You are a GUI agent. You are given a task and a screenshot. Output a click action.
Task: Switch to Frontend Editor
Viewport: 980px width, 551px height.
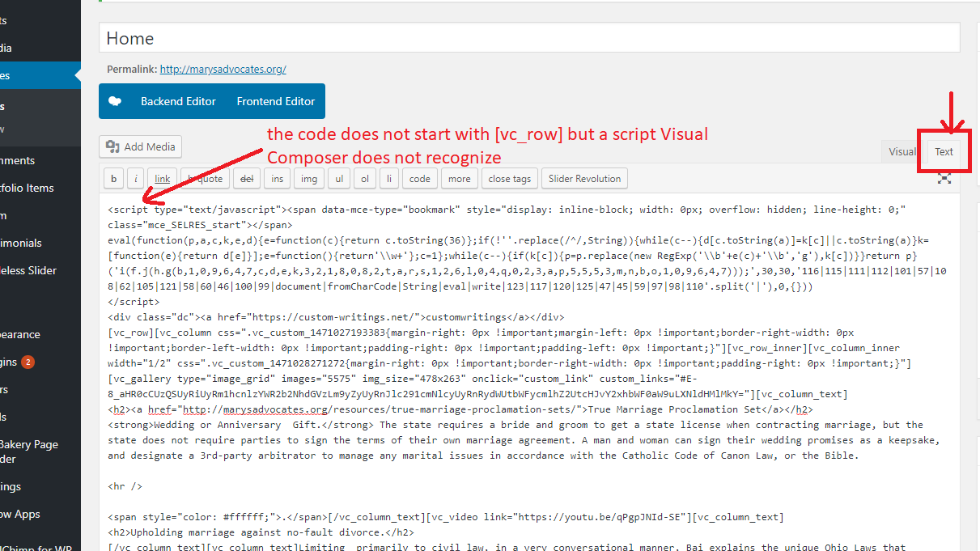275,101
